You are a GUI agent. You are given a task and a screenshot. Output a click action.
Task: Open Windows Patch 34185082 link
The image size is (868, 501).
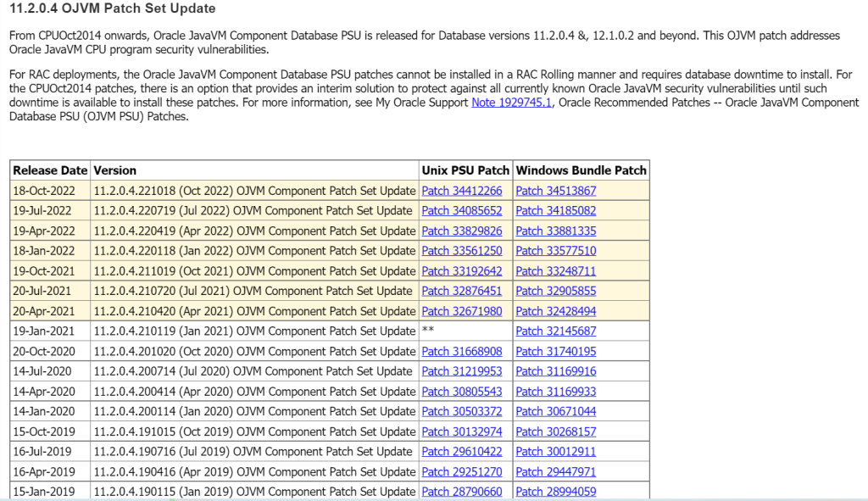click(x=556, y=211)
